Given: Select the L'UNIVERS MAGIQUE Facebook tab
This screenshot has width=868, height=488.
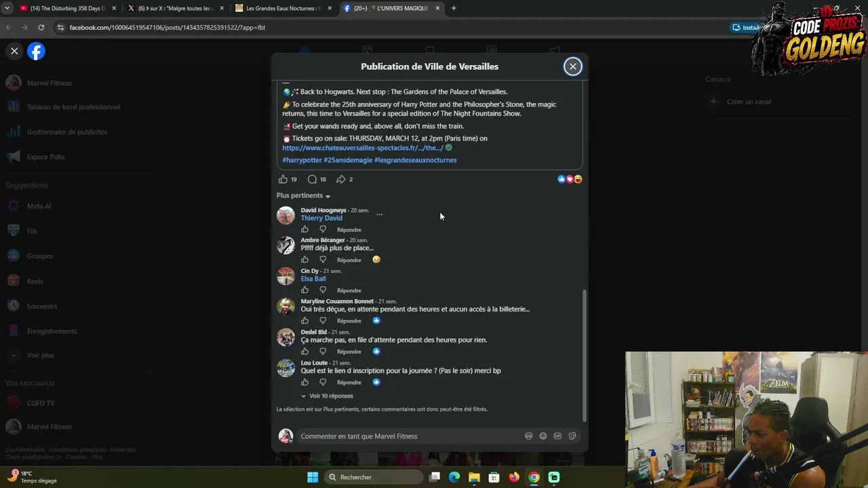Looking at the screenshot, I should click(392, 8).
